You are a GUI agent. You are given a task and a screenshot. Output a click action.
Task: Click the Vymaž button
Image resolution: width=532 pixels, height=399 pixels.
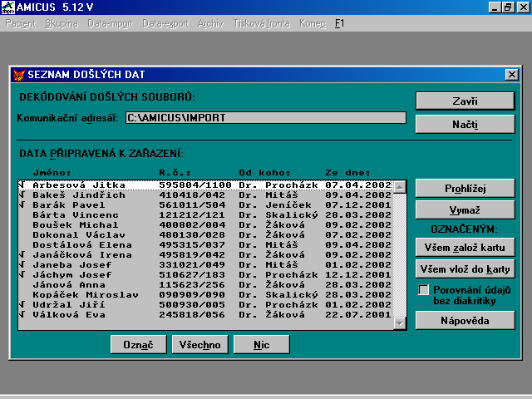pyautogui.click(x=465, y=209)
